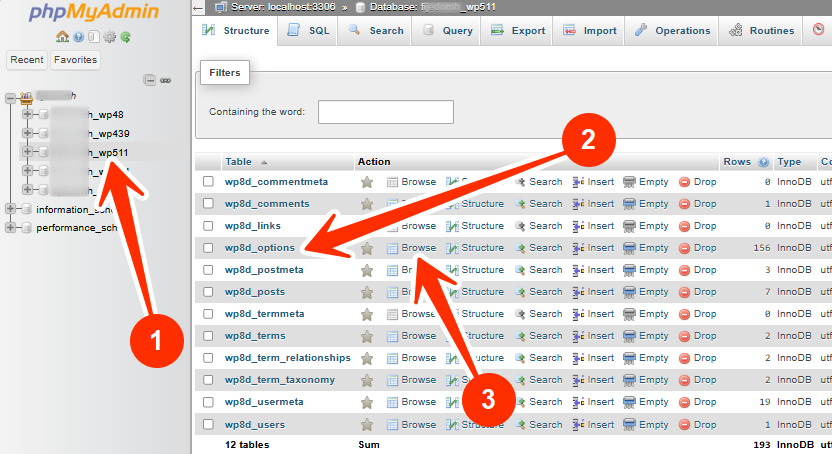
Task: Favorite star for wp8d_users table
Action: click(367, 425)
